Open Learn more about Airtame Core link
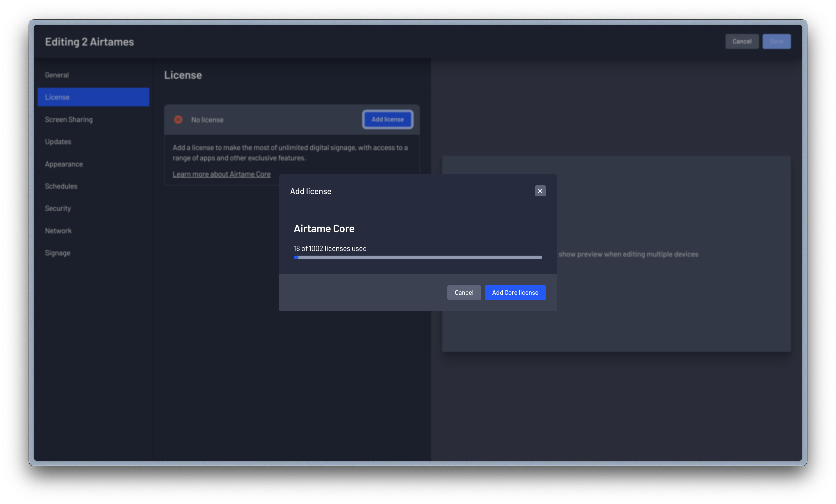Image resolution: width=836 pixels, height=504 pixels. 222,174
